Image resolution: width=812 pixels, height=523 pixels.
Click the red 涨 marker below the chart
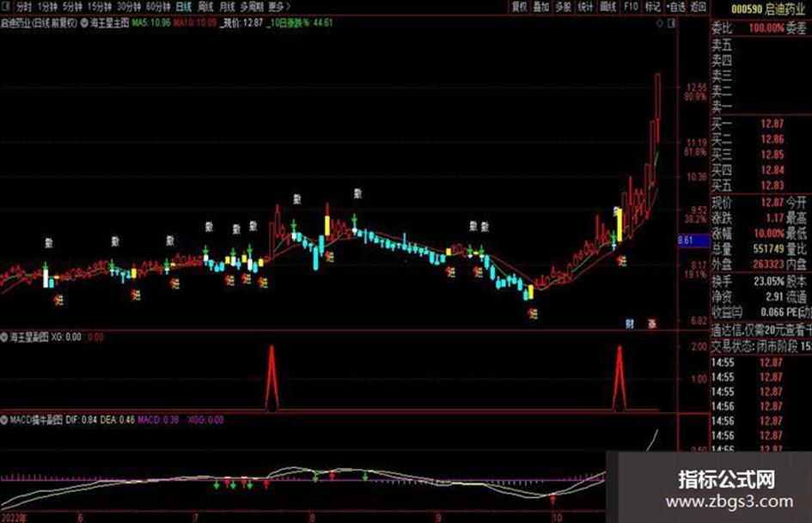(x=652, y=324)
